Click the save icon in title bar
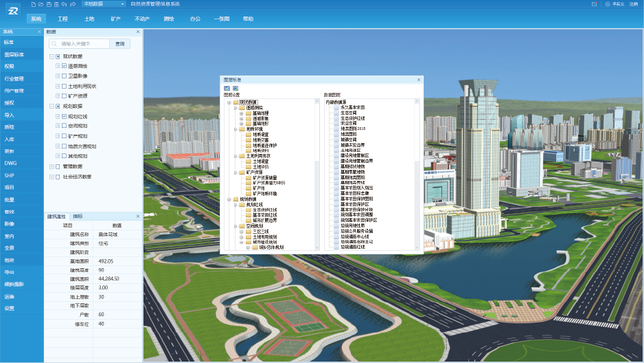Screen dimensions: 644x363 tap(49, 4)
